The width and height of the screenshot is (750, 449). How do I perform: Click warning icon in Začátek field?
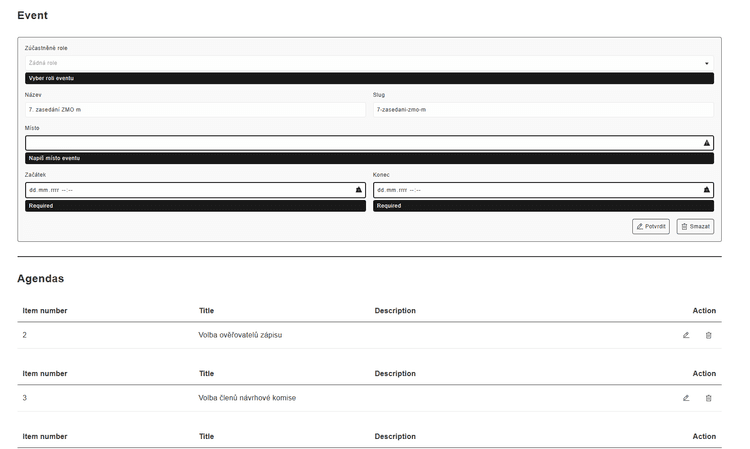pos(359,190)
